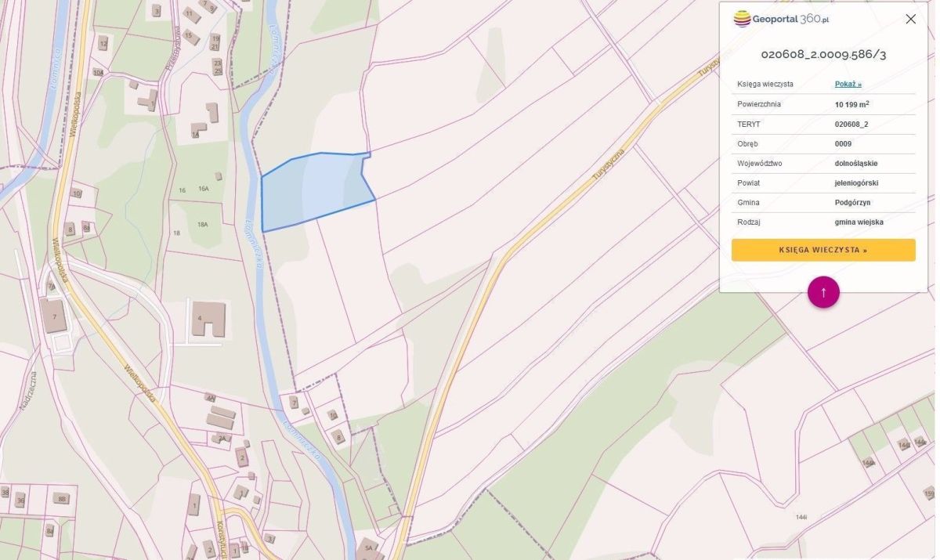Click building 5A at map bottom
The width and height of the screenshot is (940, 560).
tap(368, 547)
